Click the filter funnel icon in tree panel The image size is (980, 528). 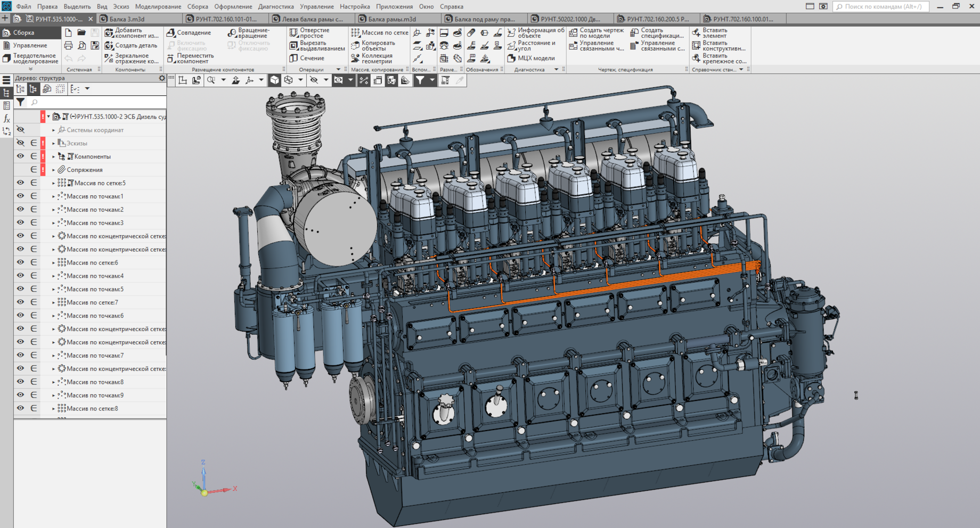click(x=20, y=102)
